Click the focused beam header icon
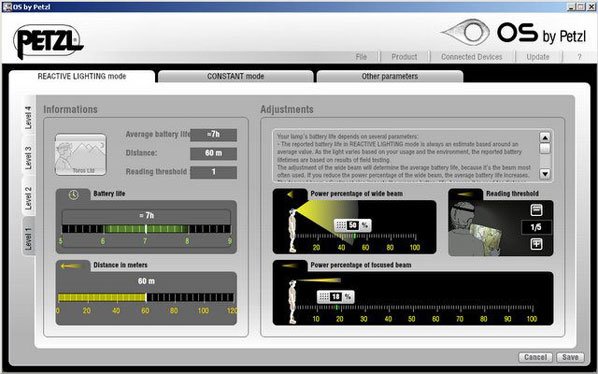598x374 pixels. [290, 266]
